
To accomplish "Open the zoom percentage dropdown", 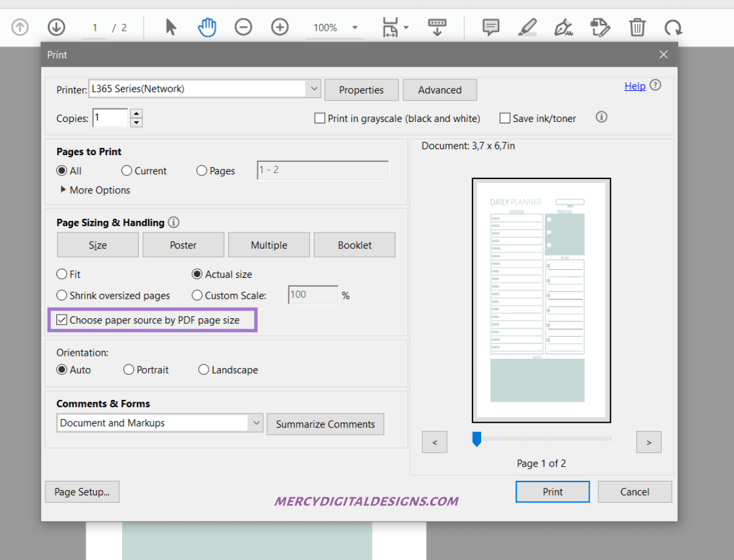I will tap(354, 27).
